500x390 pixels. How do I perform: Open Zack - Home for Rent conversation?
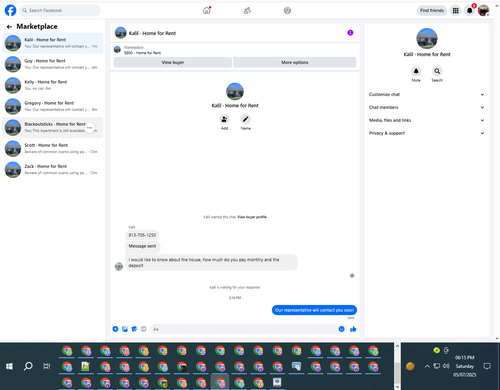[53, 169]
